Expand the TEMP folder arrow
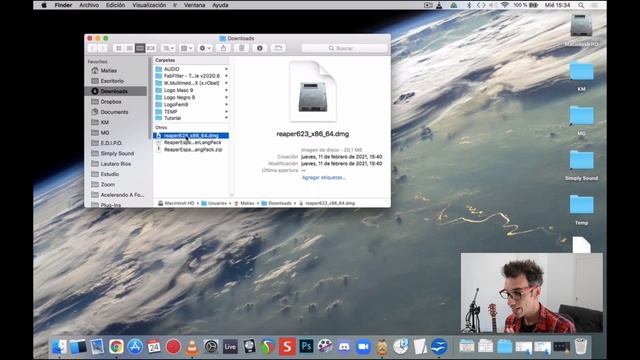This screenshot has width=640, height=360. click(x=226, y=111)
